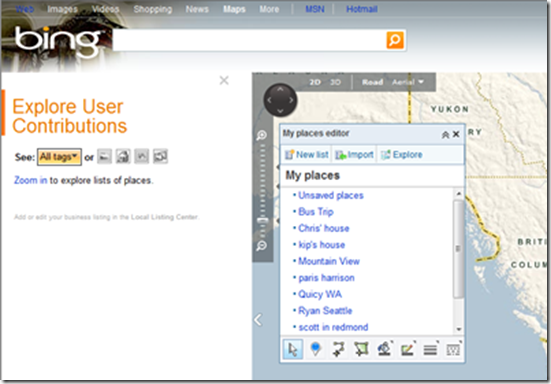
Task: Click the map zoom slider handle
Action: pos(262,220)
